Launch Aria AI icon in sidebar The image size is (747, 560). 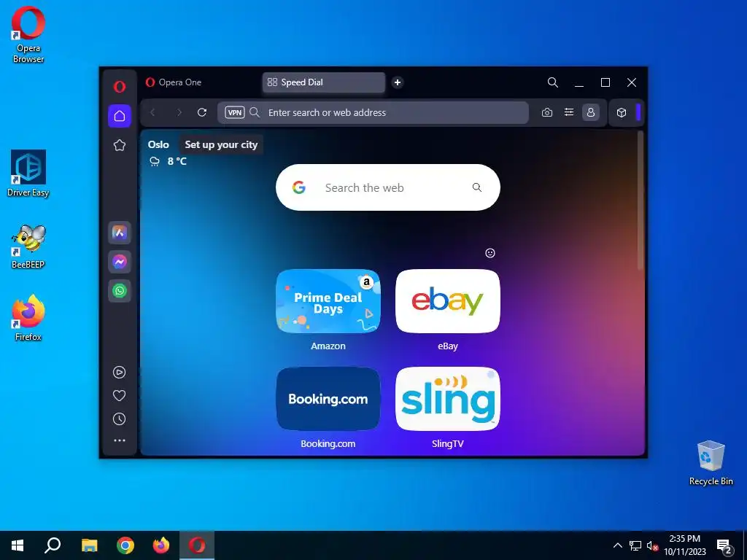coord(120,233)
